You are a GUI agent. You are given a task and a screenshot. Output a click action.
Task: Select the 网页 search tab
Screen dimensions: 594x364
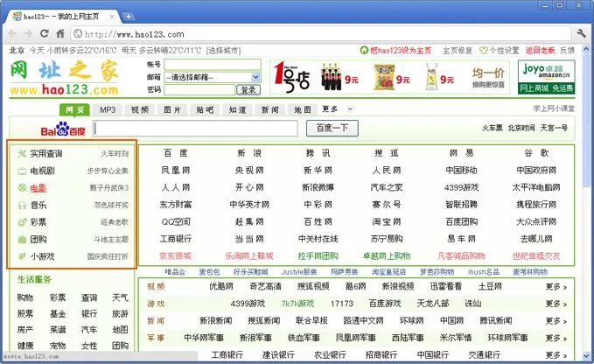(74, 110)
